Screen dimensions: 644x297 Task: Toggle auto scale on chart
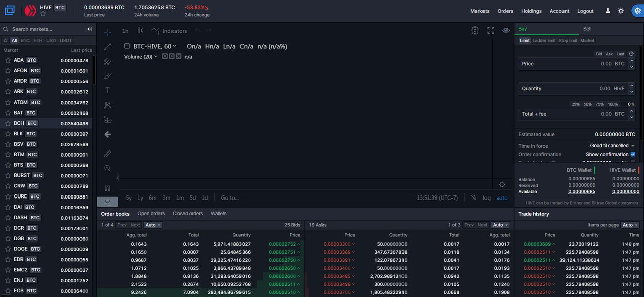click(502, 198)
